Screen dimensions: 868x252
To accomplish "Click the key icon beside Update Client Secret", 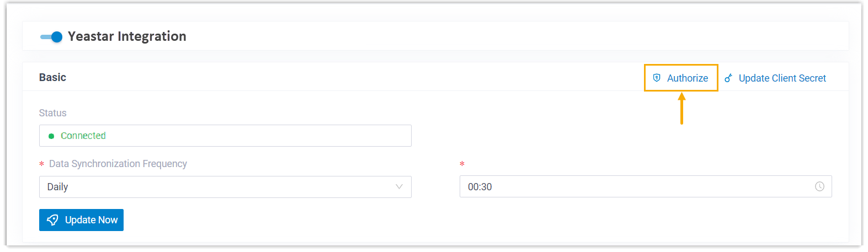I will pos(728,78).
